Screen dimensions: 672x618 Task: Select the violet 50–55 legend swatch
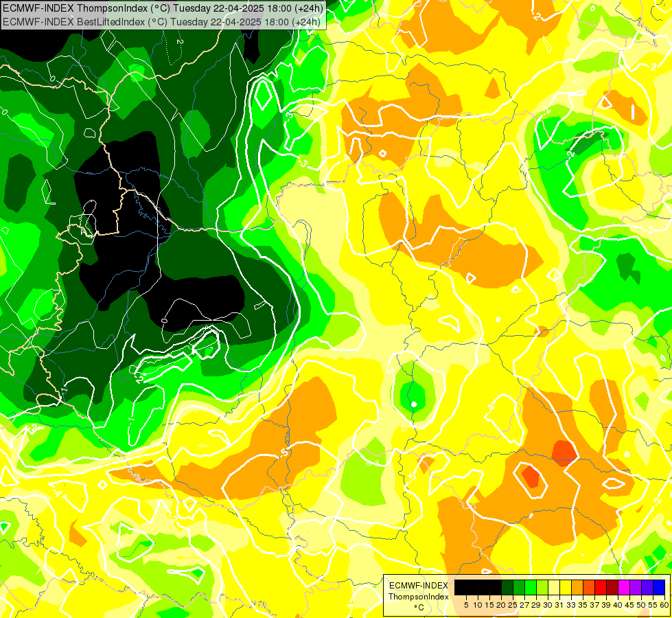point(647,587)
